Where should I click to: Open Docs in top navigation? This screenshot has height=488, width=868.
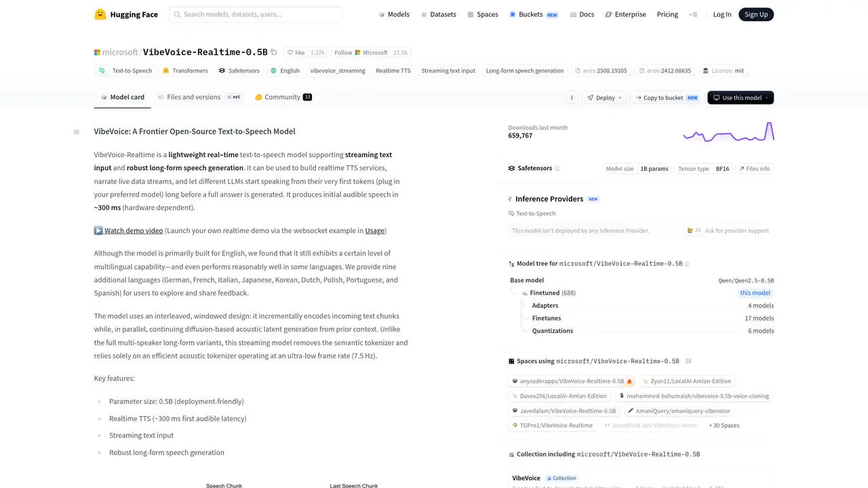tap(582, 14)
